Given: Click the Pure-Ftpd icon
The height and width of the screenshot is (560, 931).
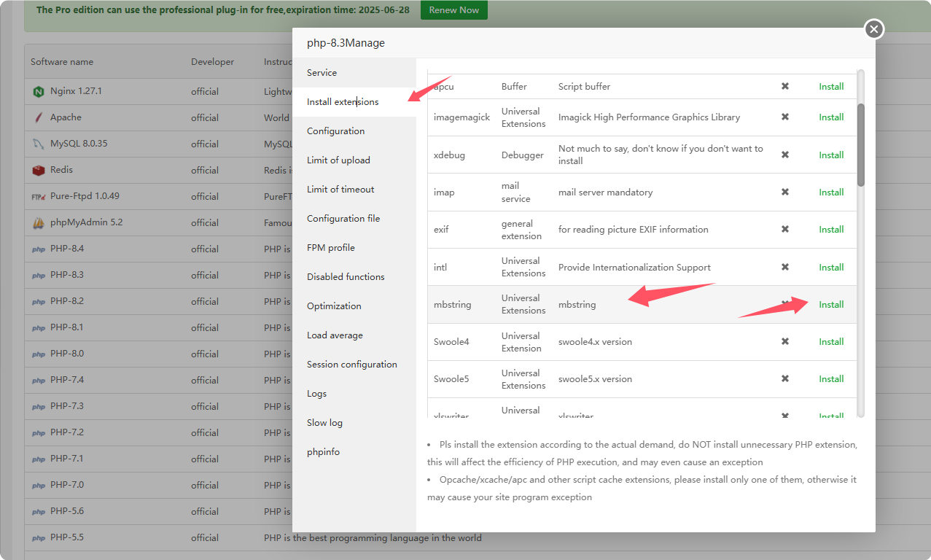Looking at the screenshot, I should point(39,197).
